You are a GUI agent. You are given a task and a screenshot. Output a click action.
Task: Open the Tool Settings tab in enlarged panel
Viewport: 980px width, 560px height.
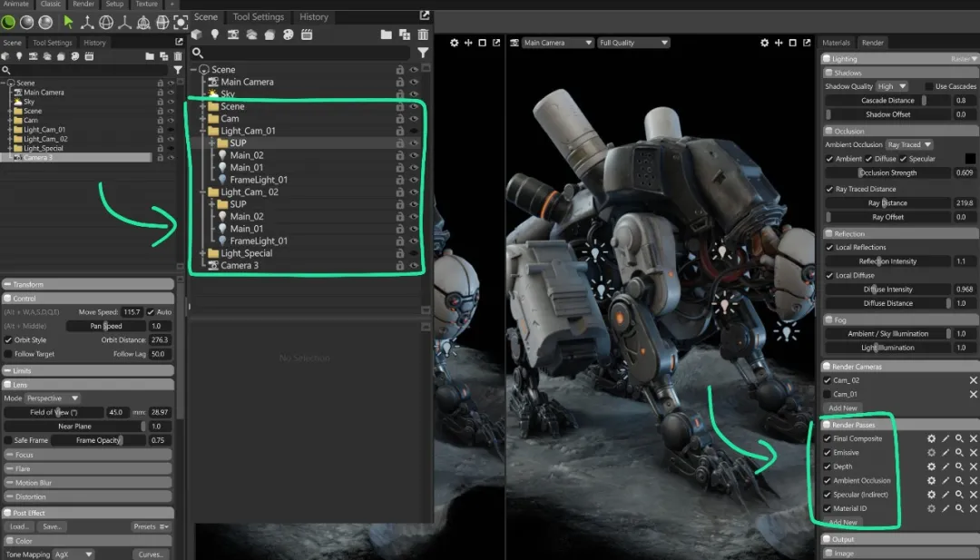pyautogui.click(x=258, y=16)
